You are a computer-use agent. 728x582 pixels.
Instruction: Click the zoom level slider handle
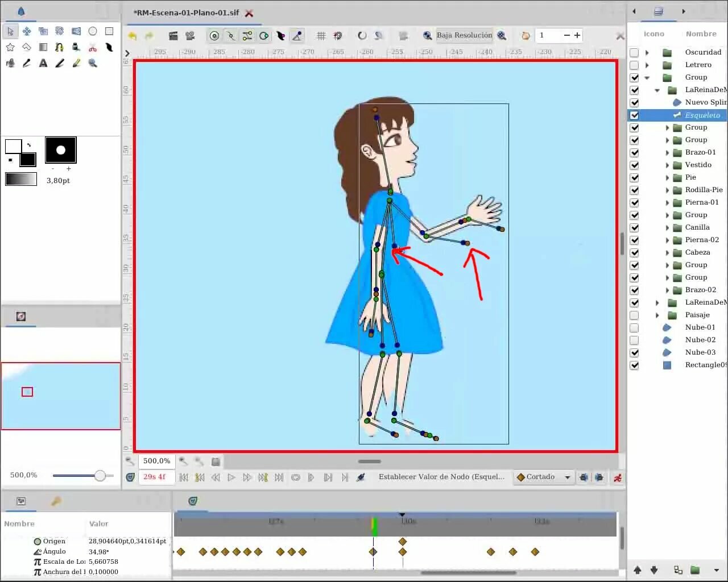pos(100,476)
